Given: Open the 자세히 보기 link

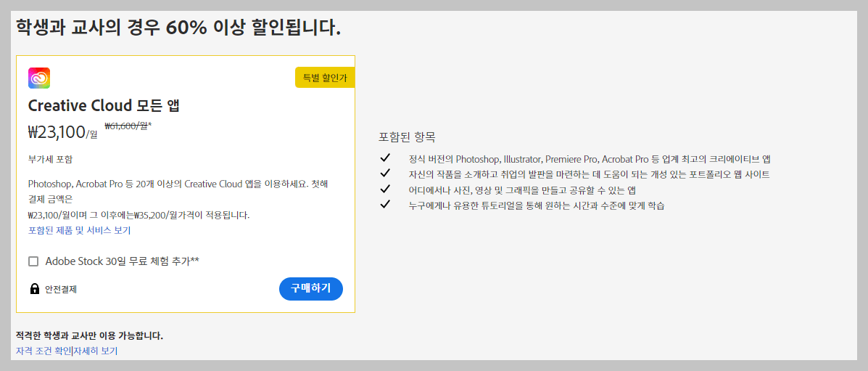Looking at the screenshot, I should click(95, 351).
